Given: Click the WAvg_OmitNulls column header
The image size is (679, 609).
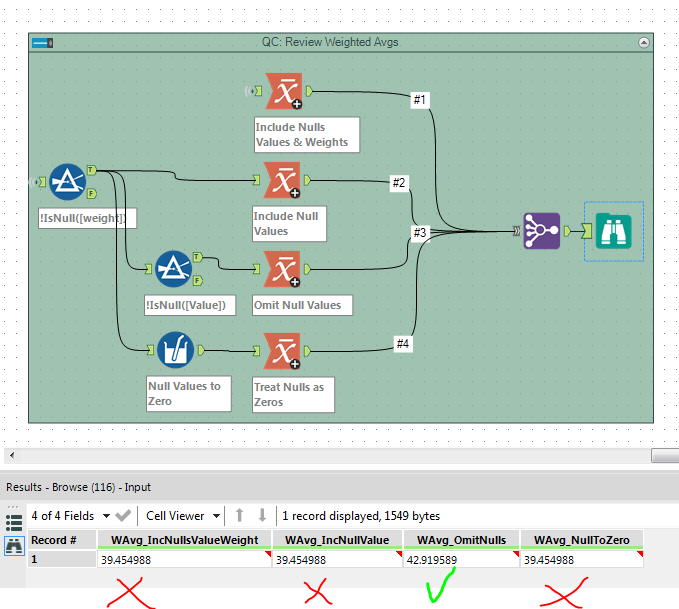Looking at the screenshot, I should click(461, 540).
